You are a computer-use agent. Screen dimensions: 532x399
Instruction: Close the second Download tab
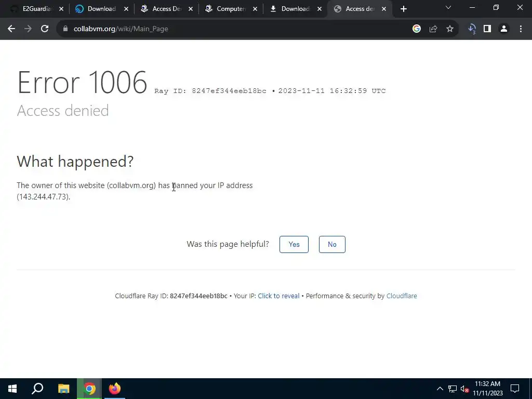pyautogui.click(x=320, y=9)
